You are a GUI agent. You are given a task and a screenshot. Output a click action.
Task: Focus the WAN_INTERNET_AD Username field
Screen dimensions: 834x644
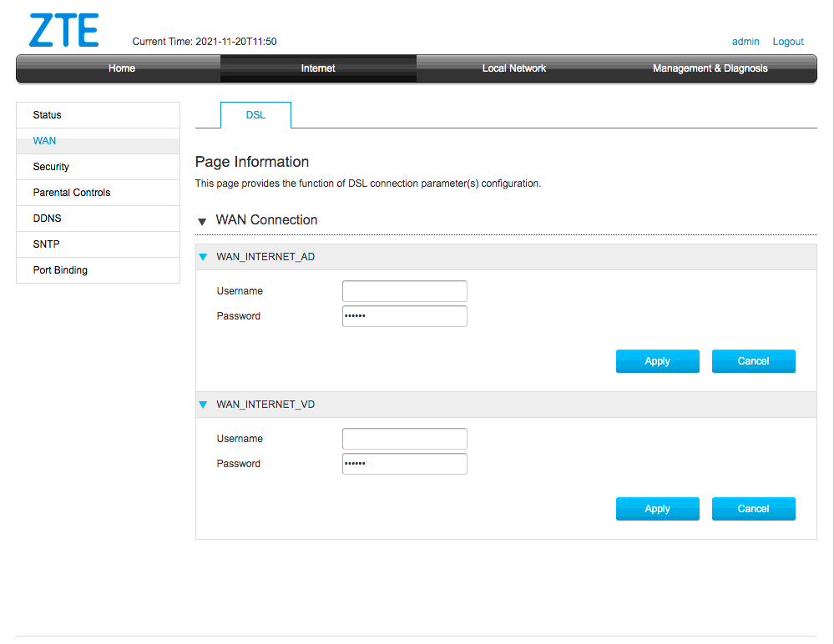tap(404, 291)
